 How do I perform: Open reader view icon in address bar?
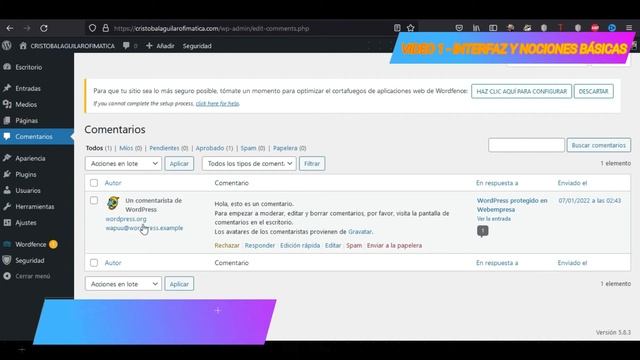397,28
